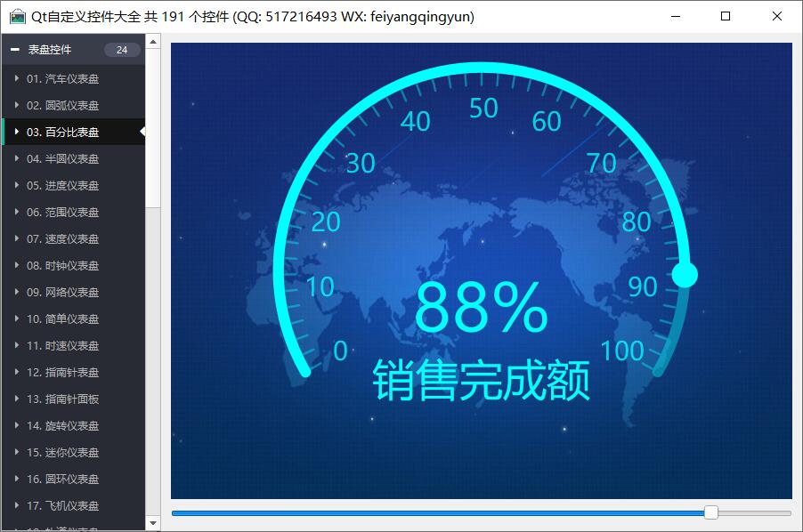Click the triangle icon next to 10. 简单仪表盘

point(17,319)
